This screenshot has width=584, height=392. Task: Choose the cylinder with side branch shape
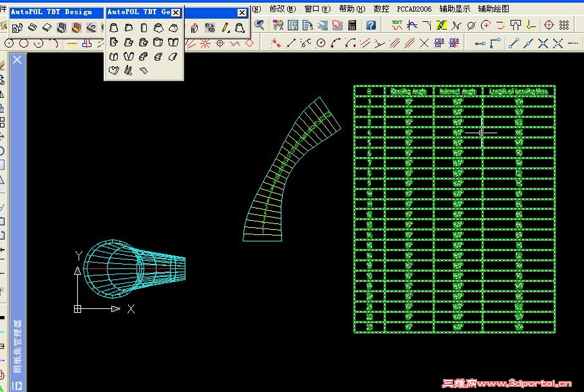(113, 42)
